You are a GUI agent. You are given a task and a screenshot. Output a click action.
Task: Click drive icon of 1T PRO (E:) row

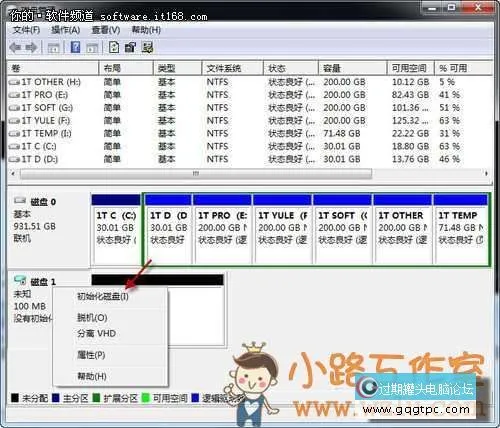pos(14,95)
